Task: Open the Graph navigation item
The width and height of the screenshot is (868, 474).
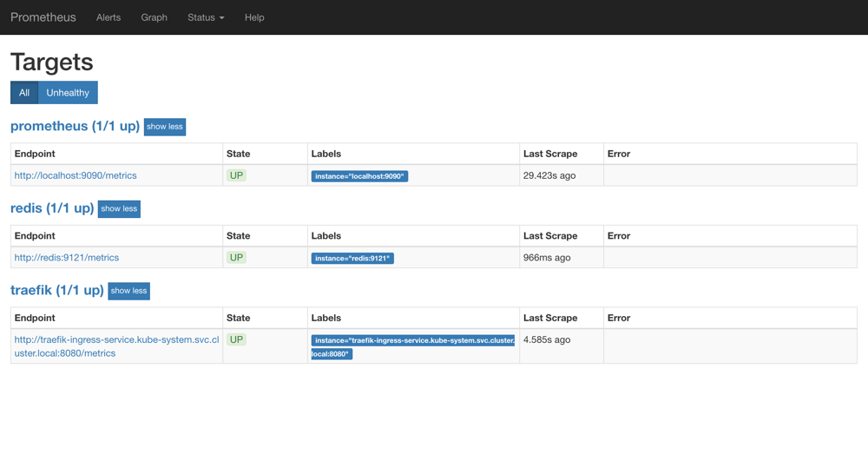Action: point(154,17)
